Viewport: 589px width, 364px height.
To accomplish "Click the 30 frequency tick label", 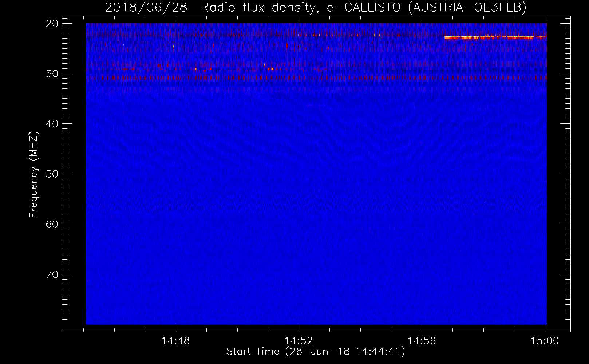I will [52, 74].
